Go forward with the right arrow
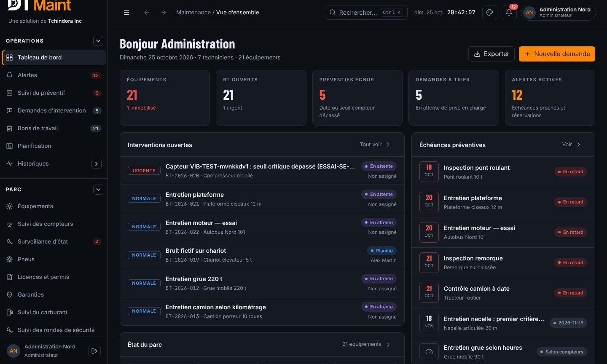The height and width of the screenshot is (364, 607). click(164, 13)
